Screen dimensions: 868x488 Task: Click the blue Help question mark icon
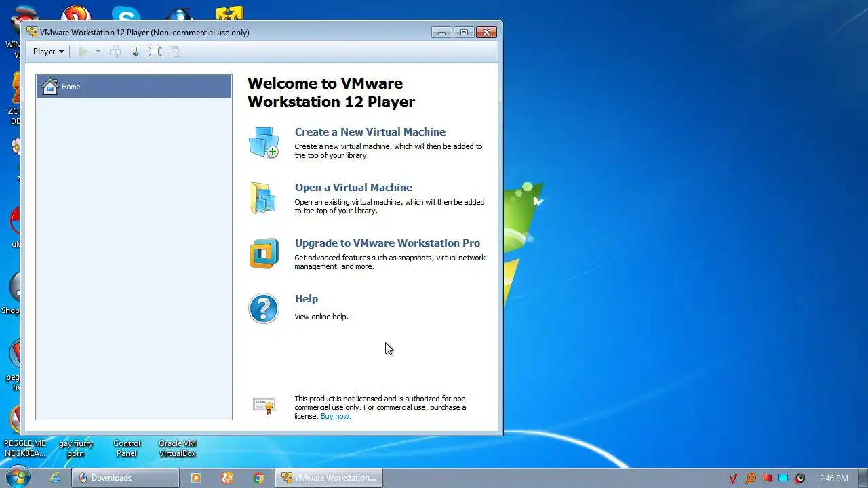click(264, 308)
